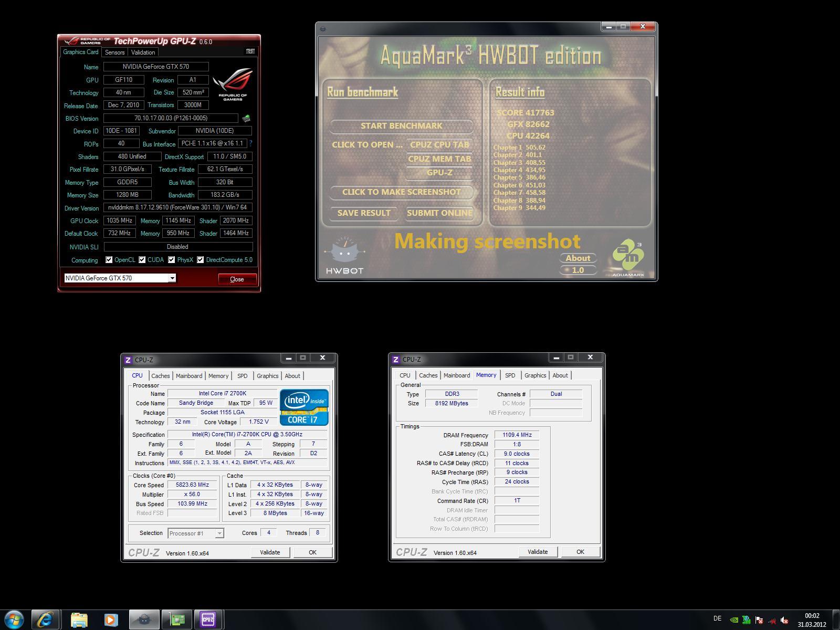The width and height of the screenshot is (840, 630).
Task: Click CLICK TO MAKE SCREENSHOT button
Action: coord(402,192)
